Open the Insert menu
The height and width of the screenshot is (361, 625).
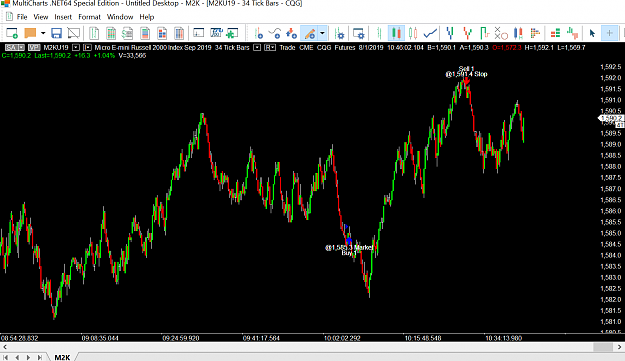[63, 17]
